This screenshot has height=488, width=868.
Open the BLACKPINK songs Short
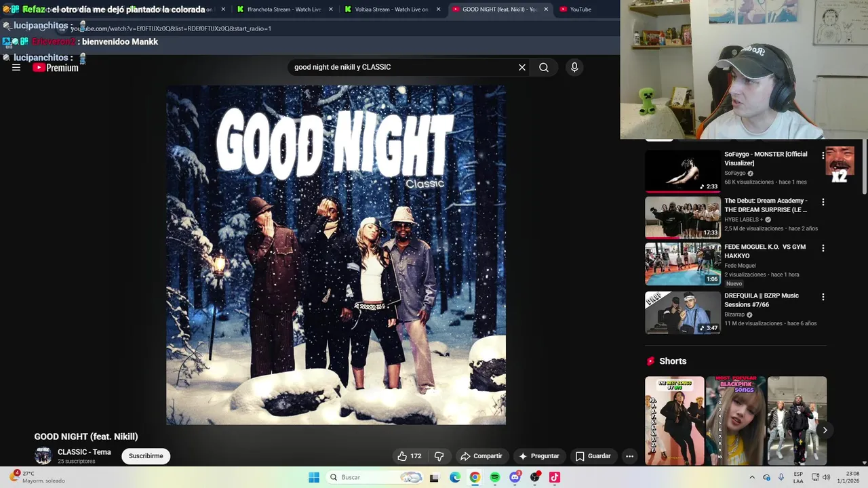pos(736,421)
